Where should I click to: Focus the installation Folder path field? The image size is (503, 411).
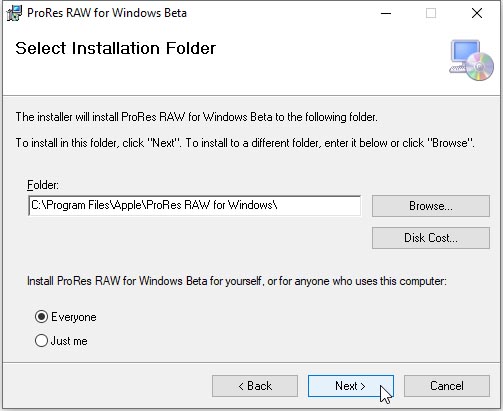coord(195,206)
